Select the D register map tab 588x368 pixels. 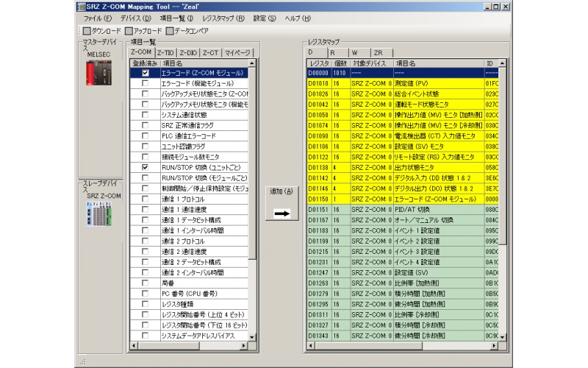click(316, 52)
